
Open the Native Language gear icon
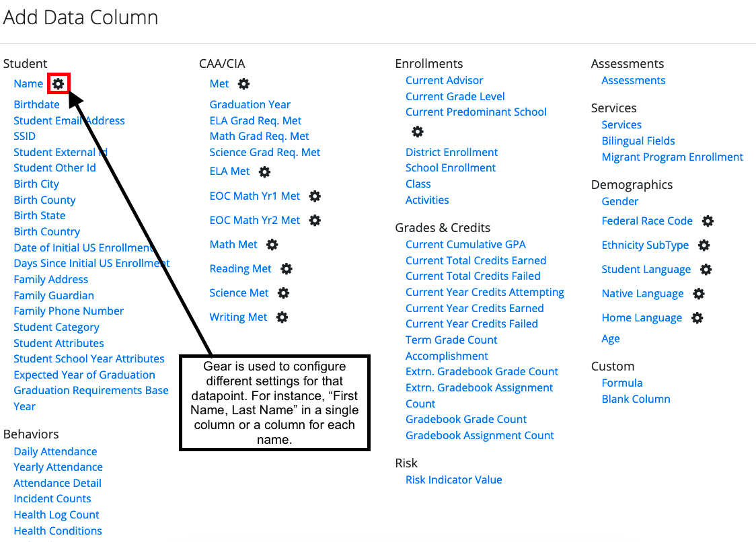coord(698,293)
